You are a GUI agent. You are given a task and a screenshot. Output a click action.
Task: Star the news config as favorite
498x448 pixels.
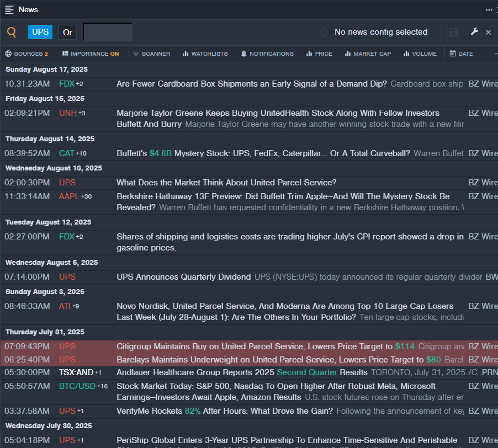click(324, 32)
